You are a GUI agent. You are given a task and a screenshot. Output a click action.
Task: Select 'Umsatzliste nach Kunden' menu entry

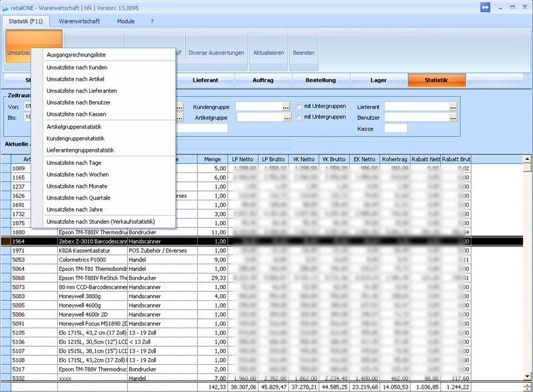tap(77, 68)
